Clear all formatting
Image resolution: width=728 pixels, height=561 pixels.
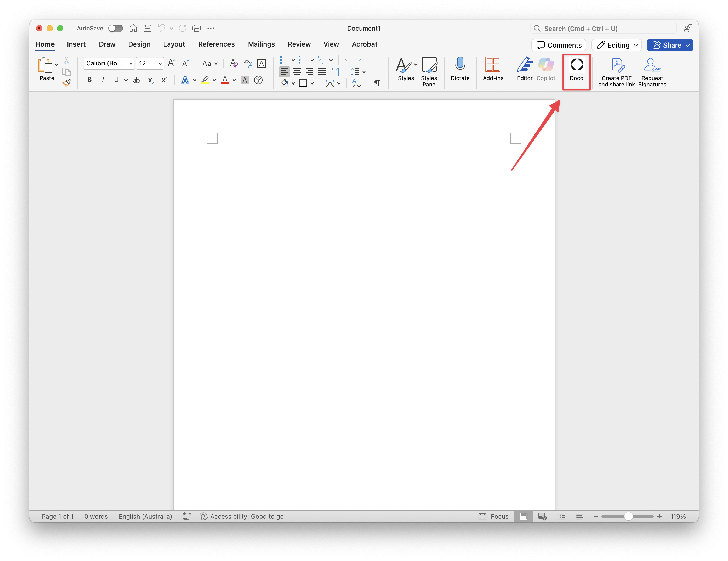[234, 63]
